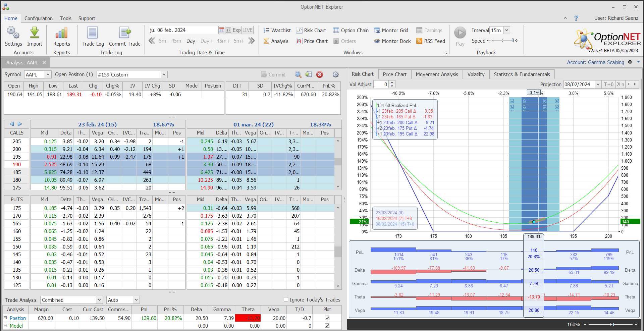Open the Projection date dropdown

(x=598, y=85)
